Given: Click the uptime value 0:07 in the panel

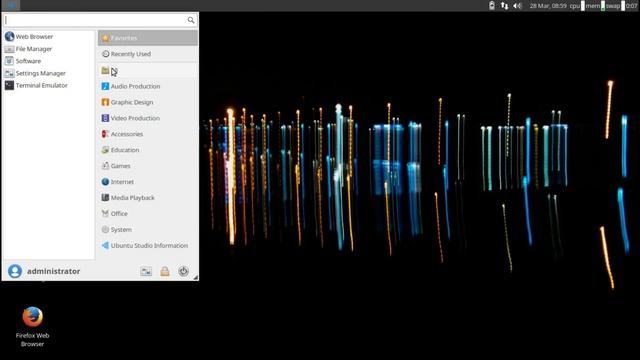Looking at the screenshot, I should pos(632,6).
